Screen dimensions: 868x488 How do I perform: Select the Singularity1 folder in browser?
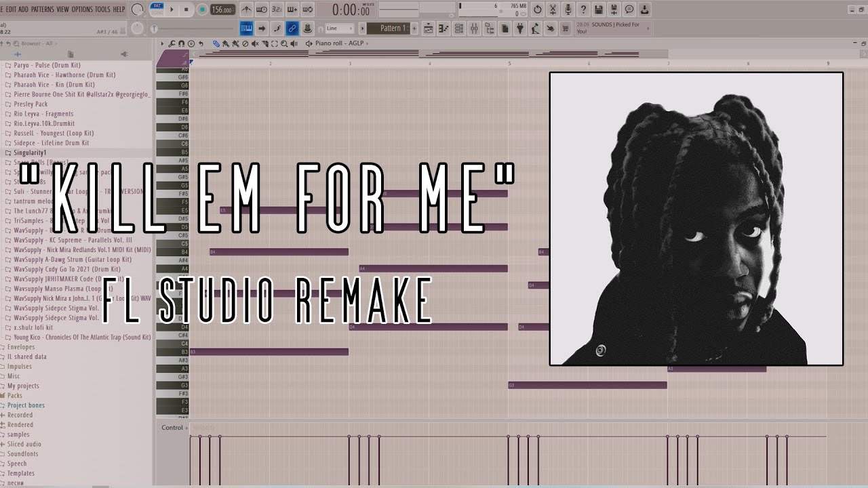click(x=31, y=152)
